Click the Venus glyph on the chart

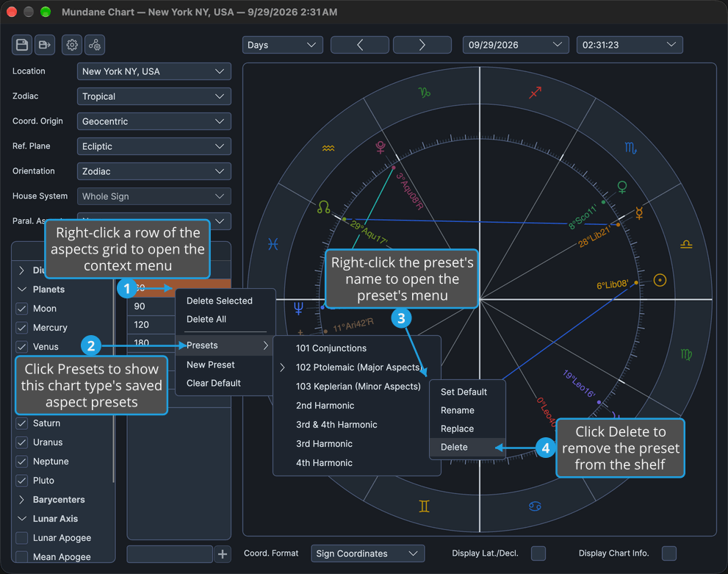click(x=622, y=187)
